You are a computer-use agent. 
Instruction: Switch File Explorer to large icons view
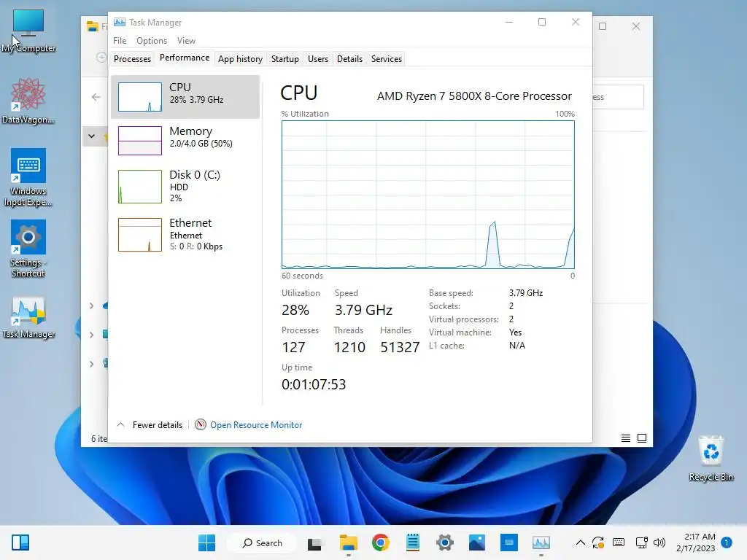click(642, 438)
